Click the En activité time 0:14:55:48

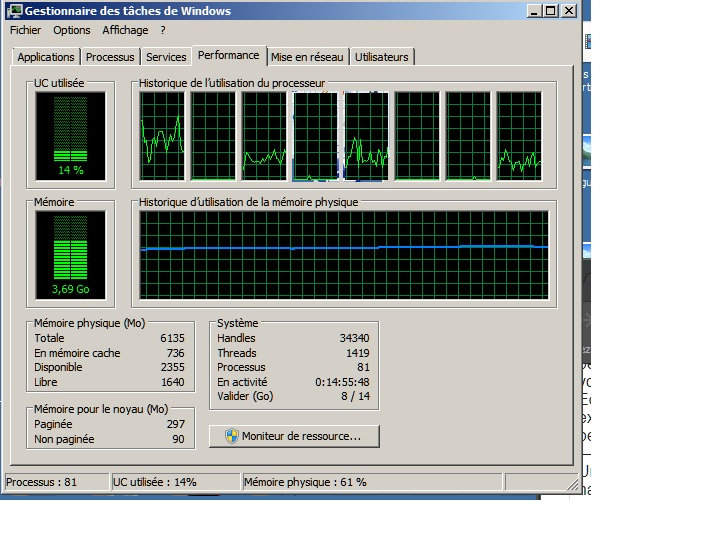click(342, 382)
